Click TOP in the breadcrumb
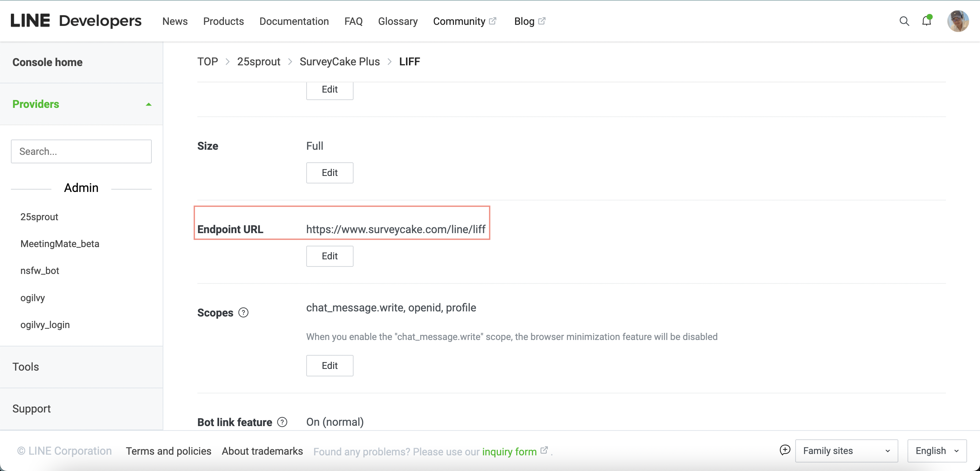 pos(207,62)
